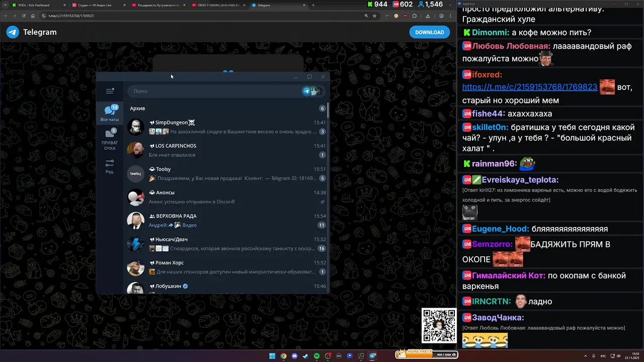This screenshot has height=362, width=644.
Task: Open Steam from the taskbar
Action: [305, 356]
